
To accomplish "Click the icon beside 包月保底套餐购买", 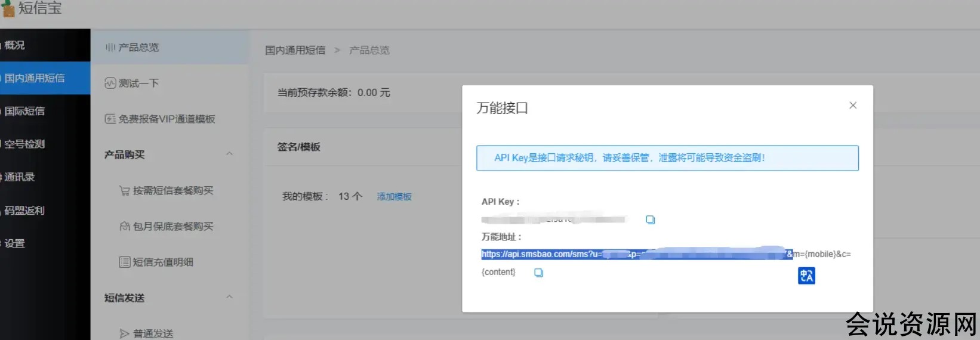I will tap(125, 227).
